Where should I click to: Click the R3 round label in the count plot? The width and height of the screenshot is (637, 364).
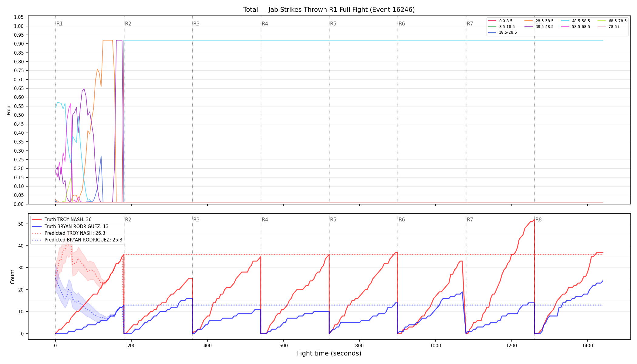[x=196, y=220]
